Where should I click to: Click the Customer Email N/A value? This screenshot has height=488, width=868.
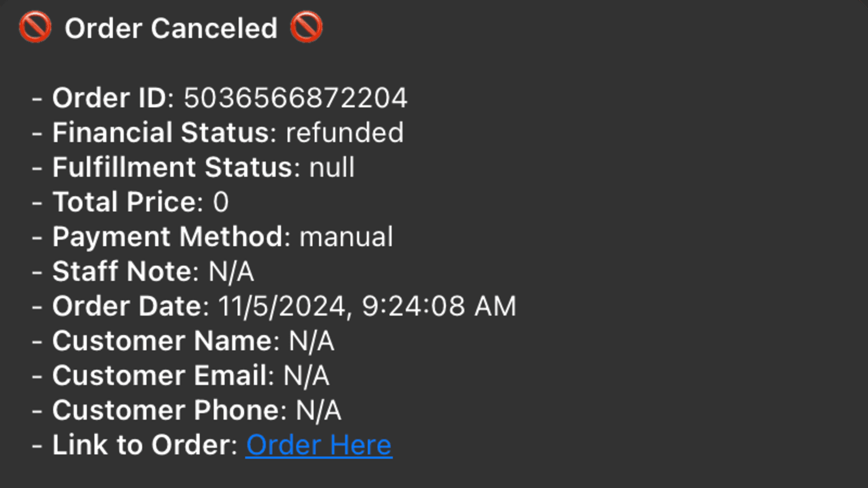(x=306, y=376)
